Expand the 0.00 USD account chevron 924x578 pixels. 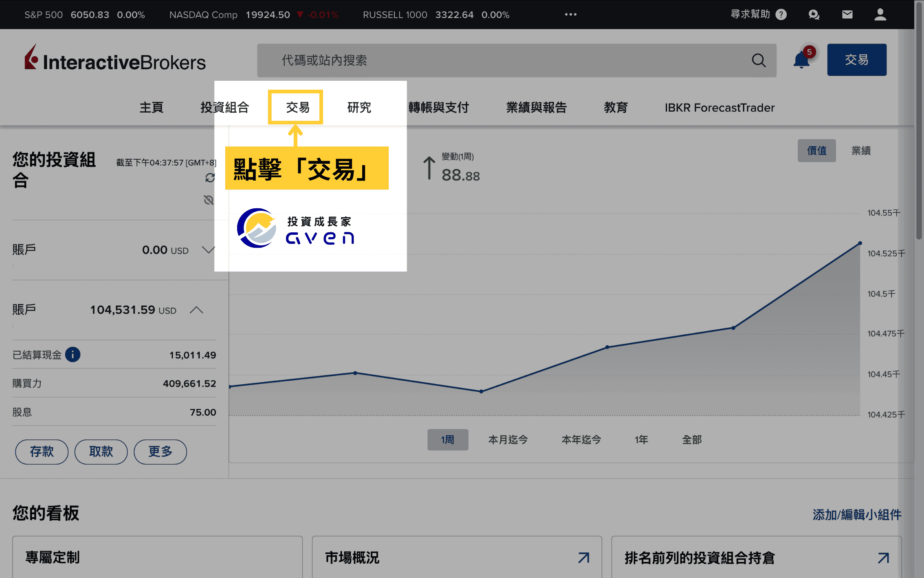tap(208, 250)
